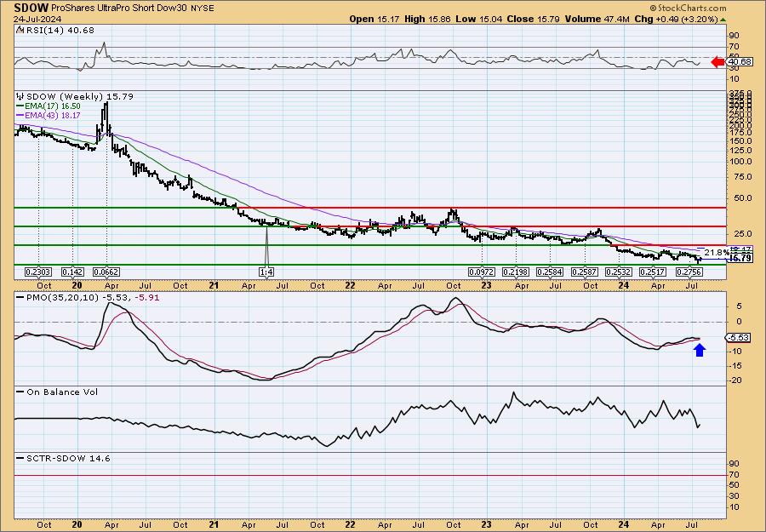The height and width of the screenshot is (532, 766).
Task: Click the 21.8% annotation label
Action: [x=717, y=253]
